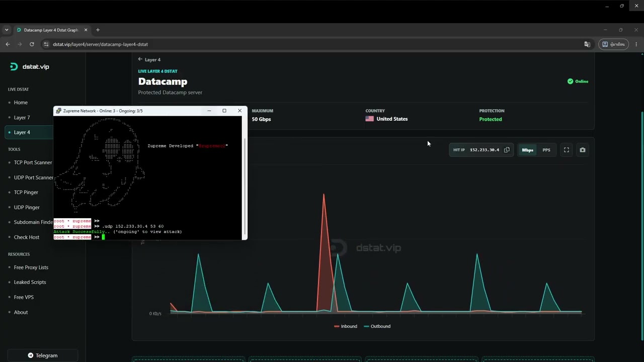Open a new browser tab
Image resolution: width=644 pixels, height=362 pixels.
98,30
